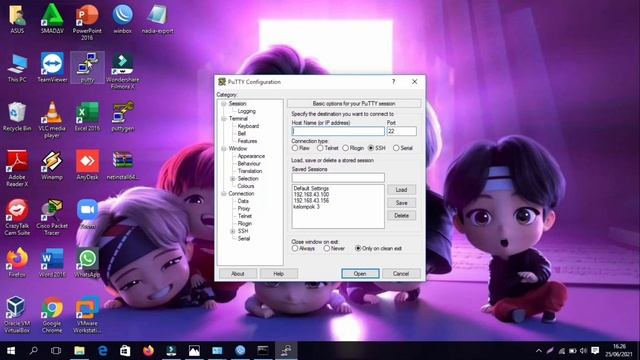640x360 pixels.
Task: Focus the Saved Sessions name field
Action: (338, 178)
